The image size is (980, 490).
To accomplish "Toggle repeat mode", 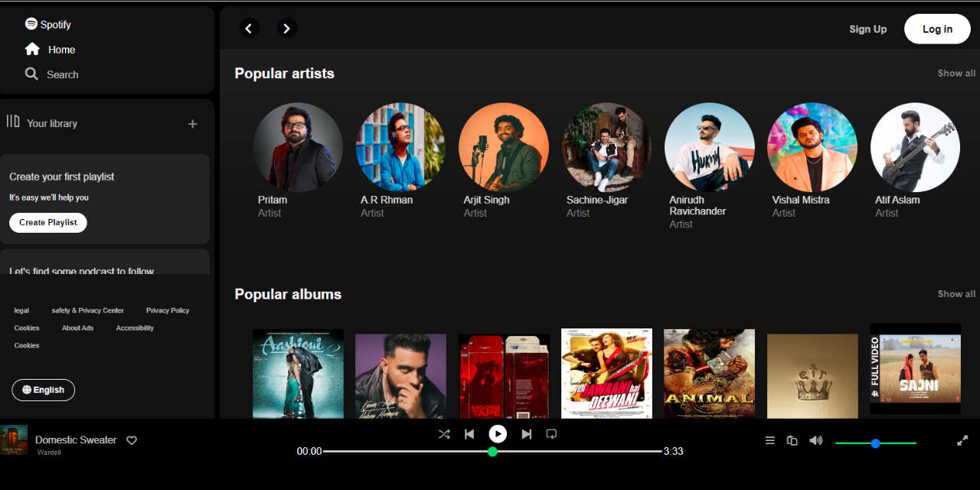I will pyautogui.click(x=551, y=433).
